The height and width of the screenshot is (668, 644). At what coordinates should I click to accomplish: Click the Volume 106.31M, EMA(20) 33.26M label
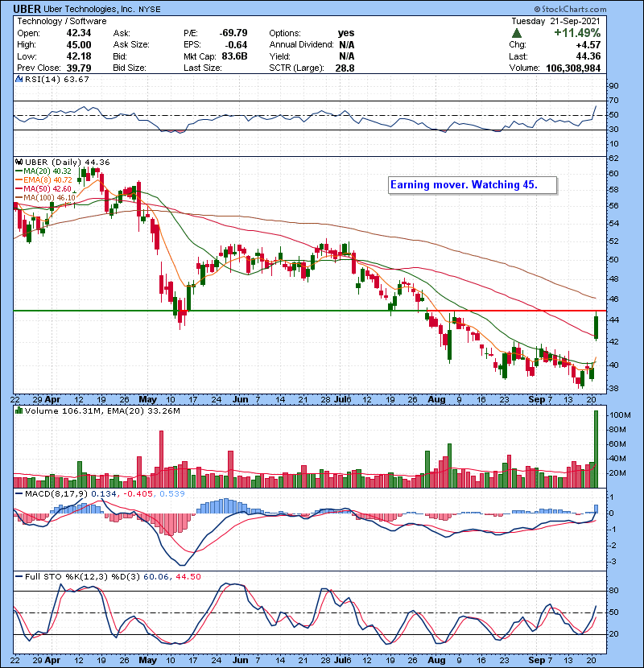coord(102,411)
